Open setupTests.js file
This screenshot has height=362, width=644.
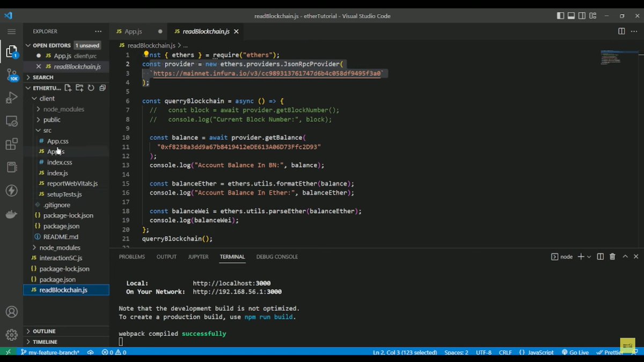[x=67, y=194]
